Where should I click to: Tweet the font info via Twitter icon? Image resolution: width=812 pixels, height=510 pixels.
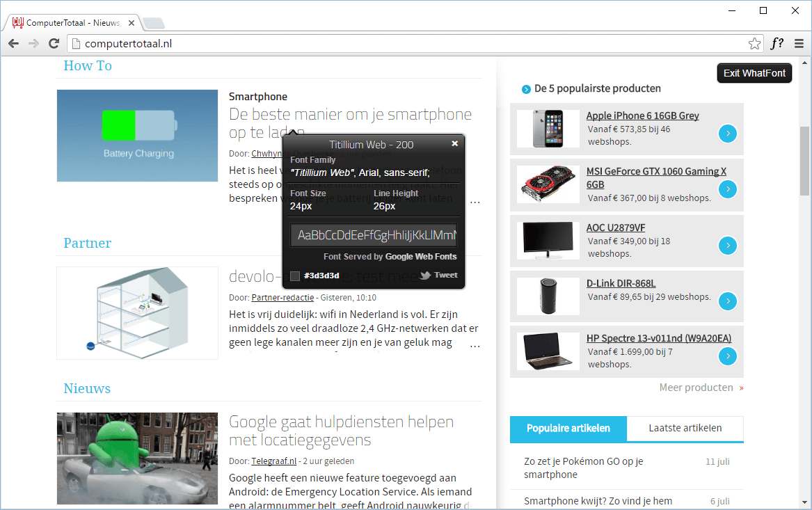(x=439, y=276)
